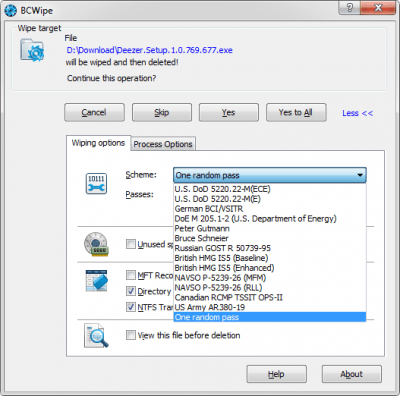Image resolution: width=400 pixels, height=396 pixels.
Task: Click the Yes to All button
Action: click(x=296, y=112)
